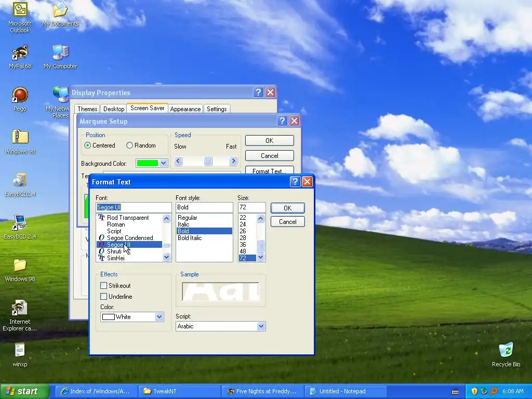The width and height of the screenshot is (532, 399).
Task: Switch to the Settings tab
Action: [217, 109]
